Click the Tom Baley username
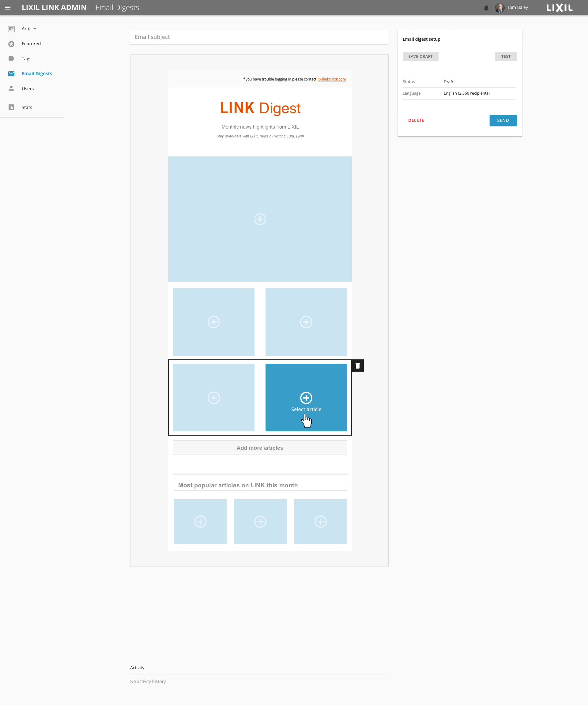 pos(517,8)
